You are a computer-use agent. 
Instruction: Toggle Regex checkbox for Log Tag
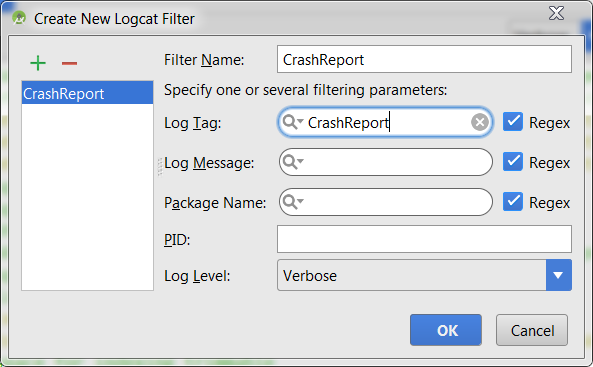513,121
